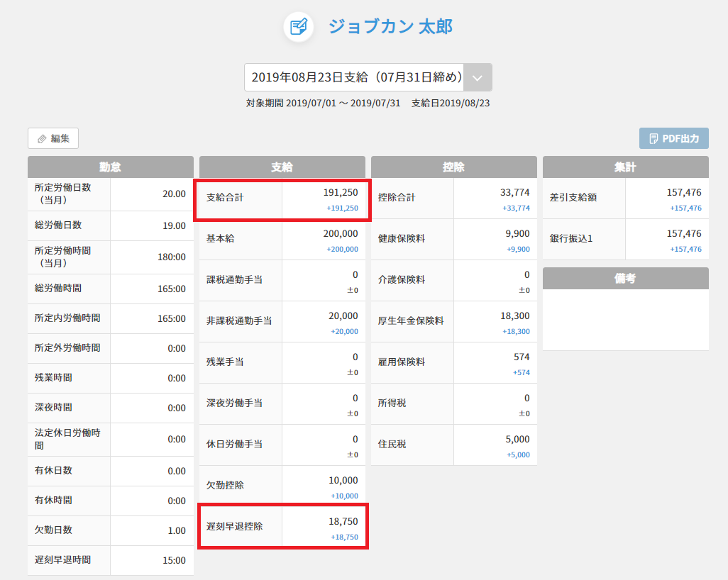Image resolution: width=728 pixels, height=580 pixels.
Task: Click the 欠勤日数 value 1.00
Action: pyautogui.click(x=176, y=530)
